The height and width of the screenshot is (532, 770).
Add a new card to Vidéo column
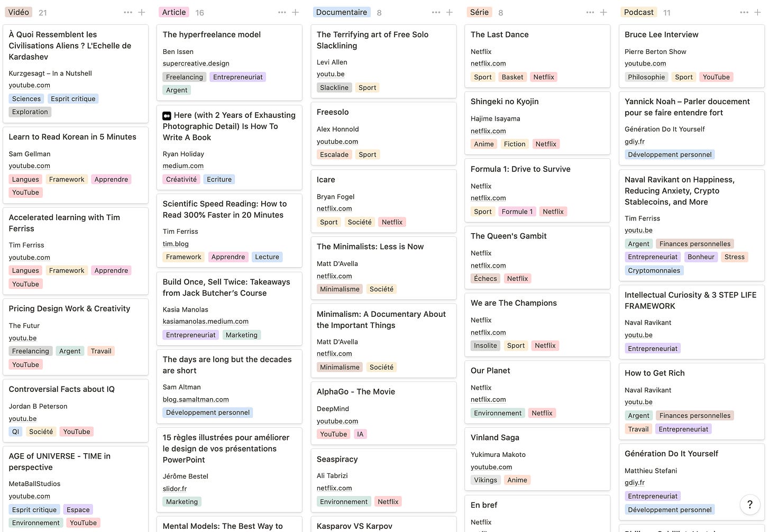click(x=142, y=12)
